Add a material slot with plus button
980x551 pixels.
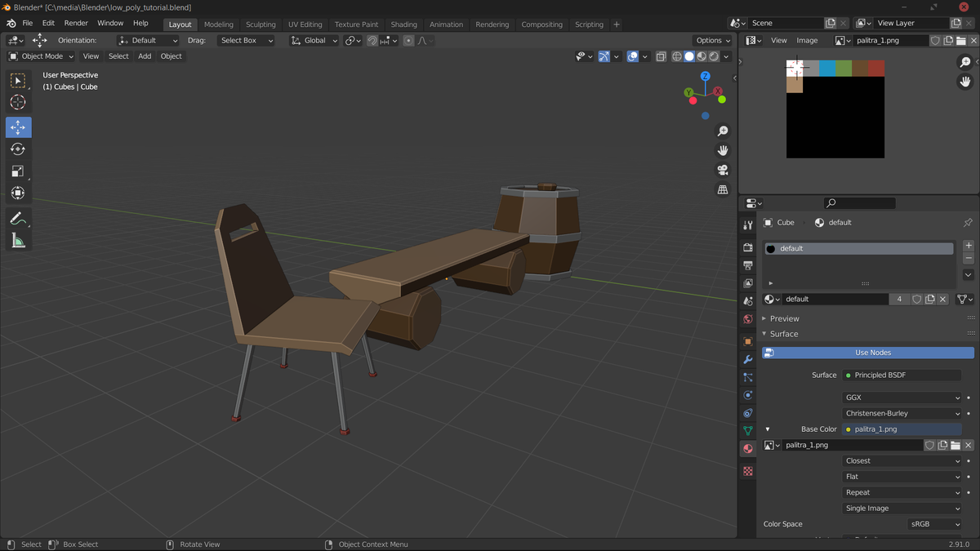(x=969, y=246)
